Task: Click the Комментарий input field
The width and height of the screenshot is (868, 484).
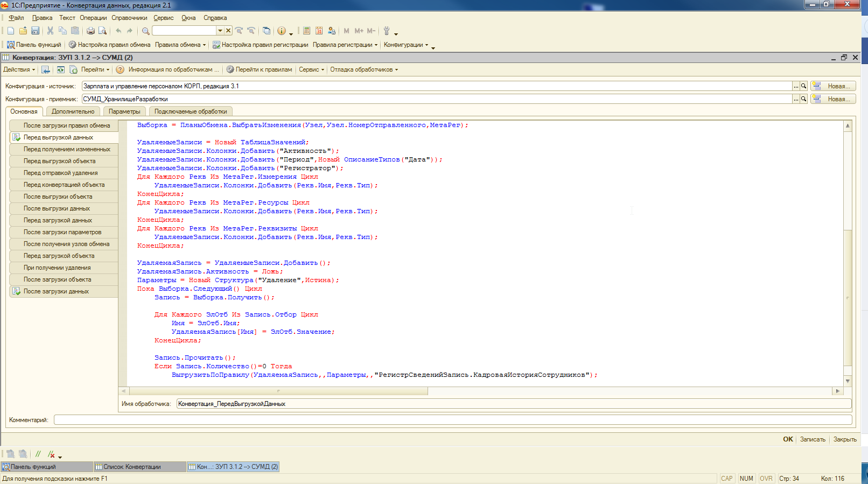Action: [453, 420]
